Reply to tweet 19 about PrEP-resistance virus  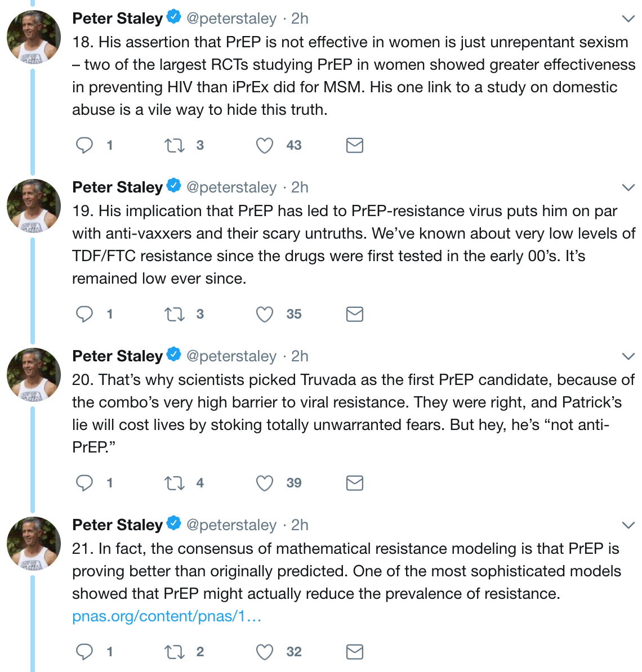tap(84, 314)
